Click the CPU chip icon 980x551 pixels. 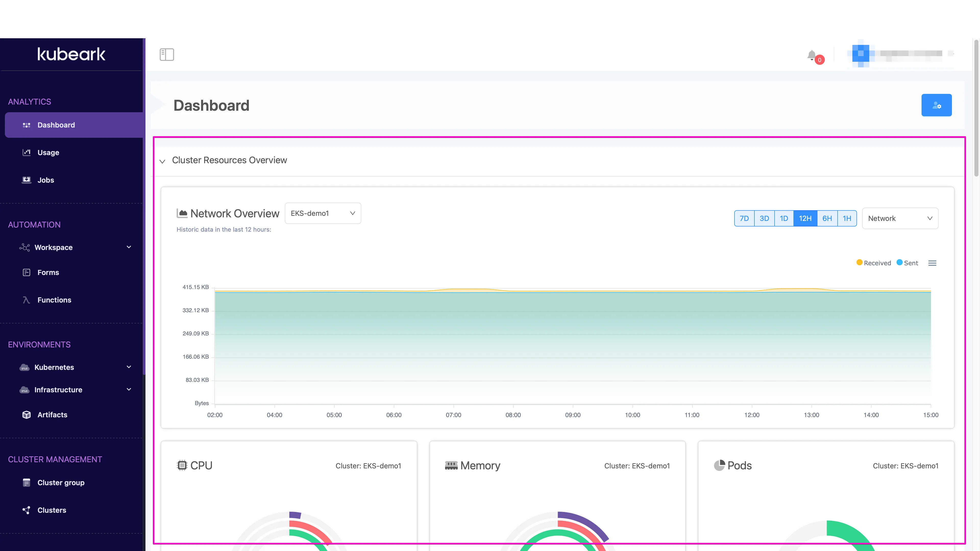(x=182, y=466)
